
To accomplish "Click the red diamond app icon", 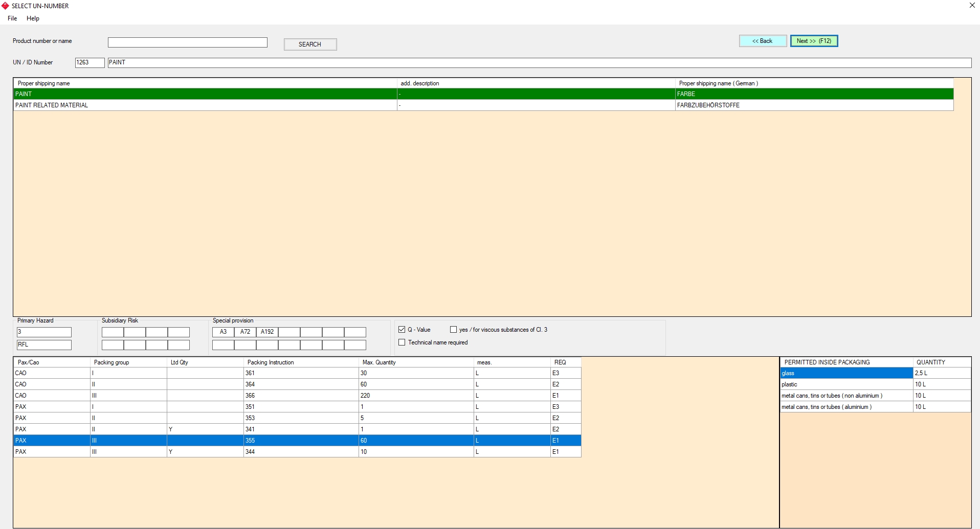I will pos(5,6).
